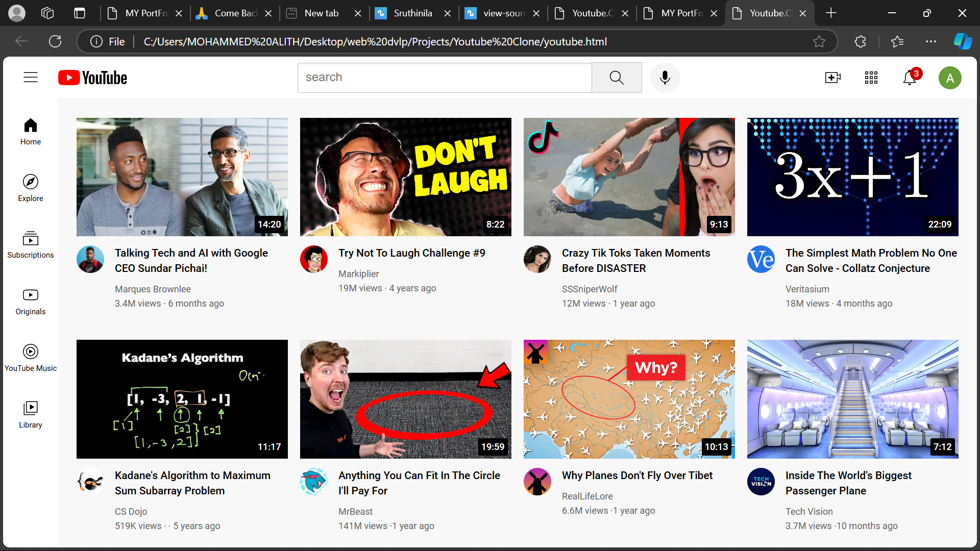Open YouTube Music in sidebar
This screenshot has height=551, width=980.
point(31,358)
